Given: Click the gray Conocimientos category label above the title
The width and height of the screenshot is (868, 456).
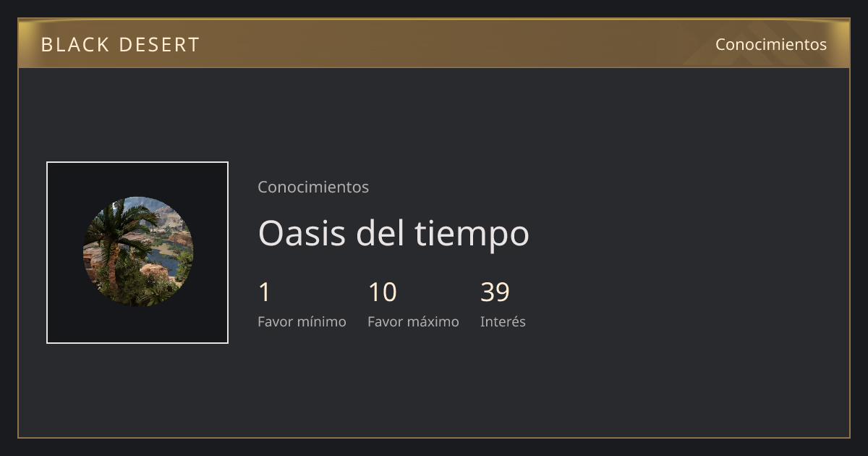Looking at the screenshot, I should tap(313, 187).
